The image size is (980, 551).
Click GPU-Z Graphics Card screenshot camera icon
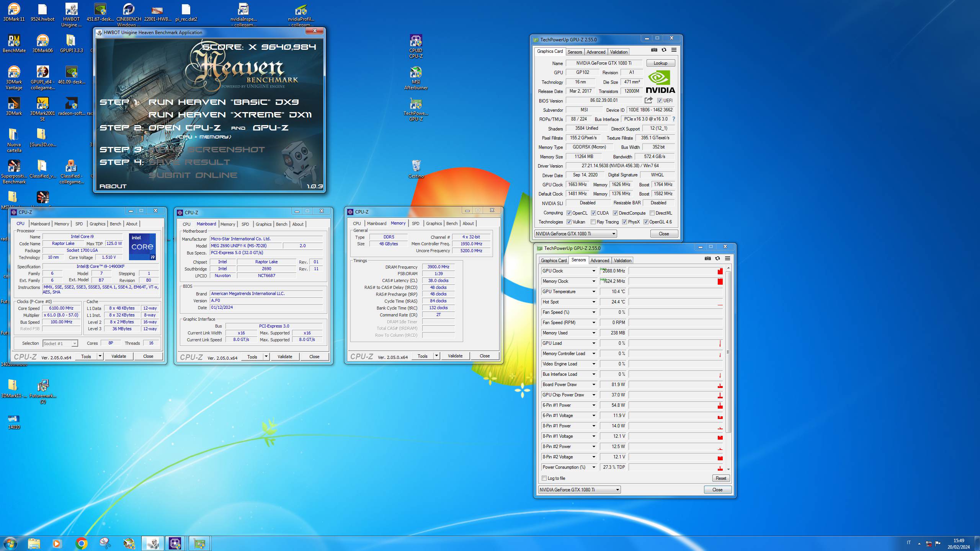pos(654,50)
